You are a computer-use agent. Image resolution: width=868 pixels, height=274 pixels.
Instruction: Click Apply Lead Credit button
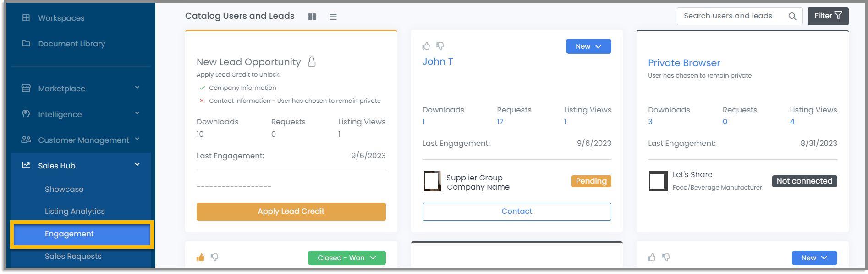coord(291,212)
